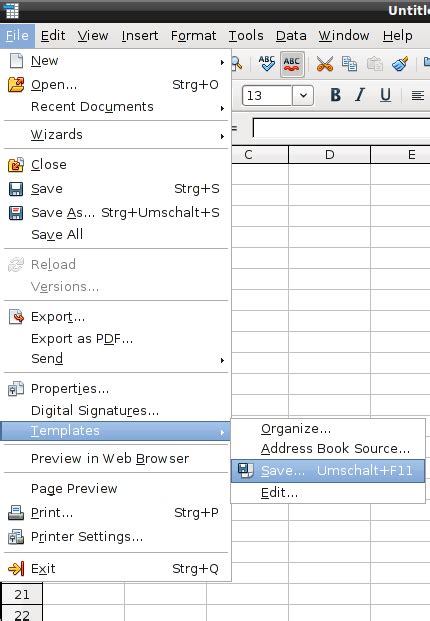Image resolution: width=430 pixels, height=621 pixels.
Task: Click the template Save icon in submenu
Action: [245, 471]
